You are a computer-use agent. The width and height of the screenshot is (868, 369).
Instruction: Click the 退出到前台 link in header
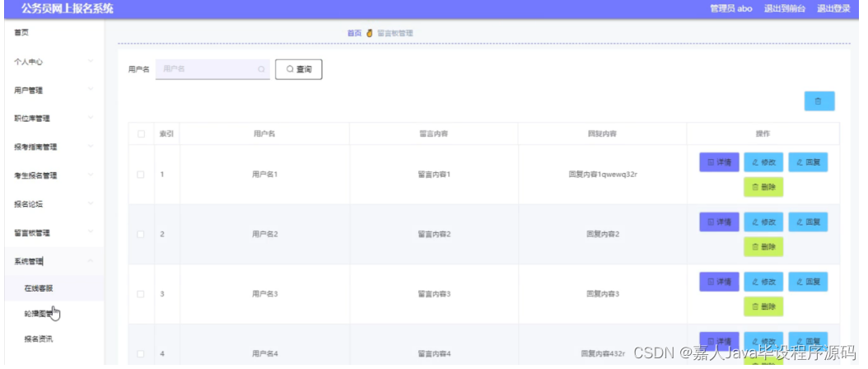click(x=785, y=8)
